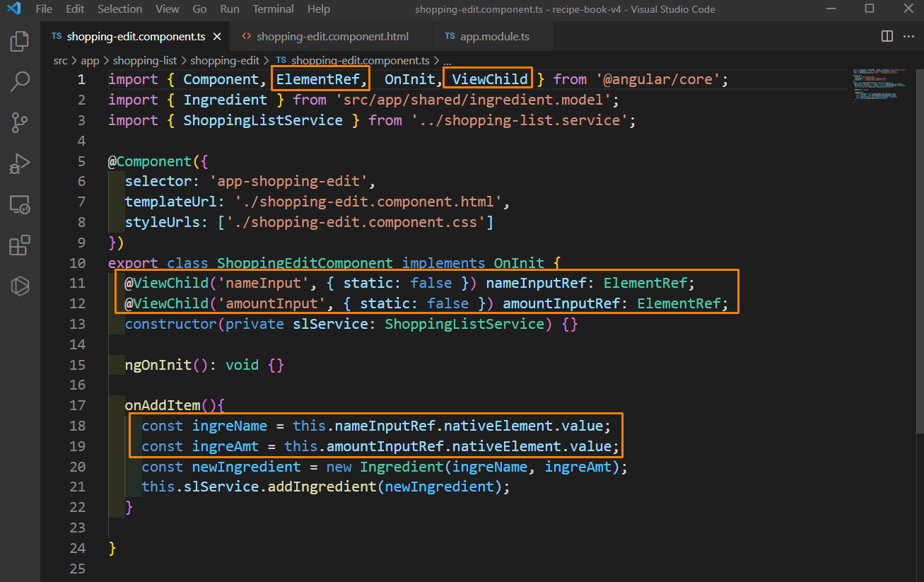This screenshot has width=924, height=582.
Task: Click the bottom hexagon icon in activity bar
Action: click(20, 286)
